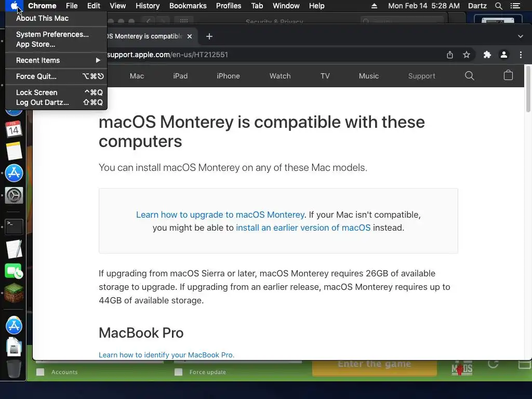Screen dimensions: 532x399
Task: Open Help menu in menu bar
Action: click(316, 6)
